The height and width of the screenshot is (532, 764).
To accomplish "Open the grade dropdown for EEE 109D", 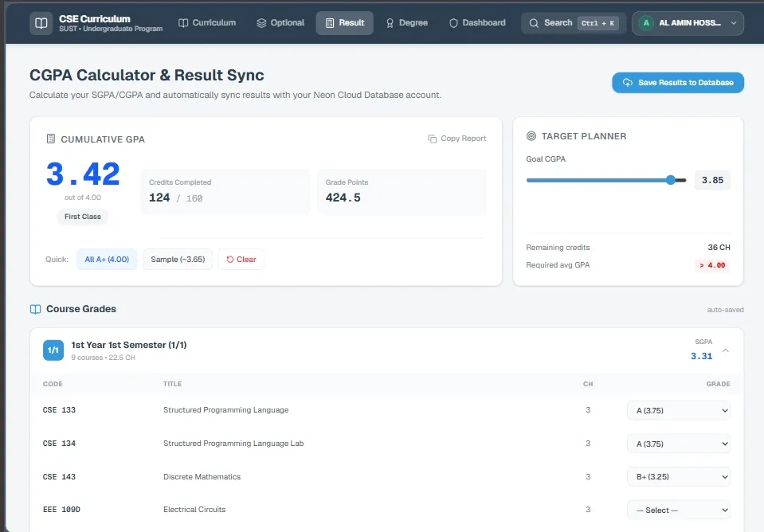I will tap(679, 510).
